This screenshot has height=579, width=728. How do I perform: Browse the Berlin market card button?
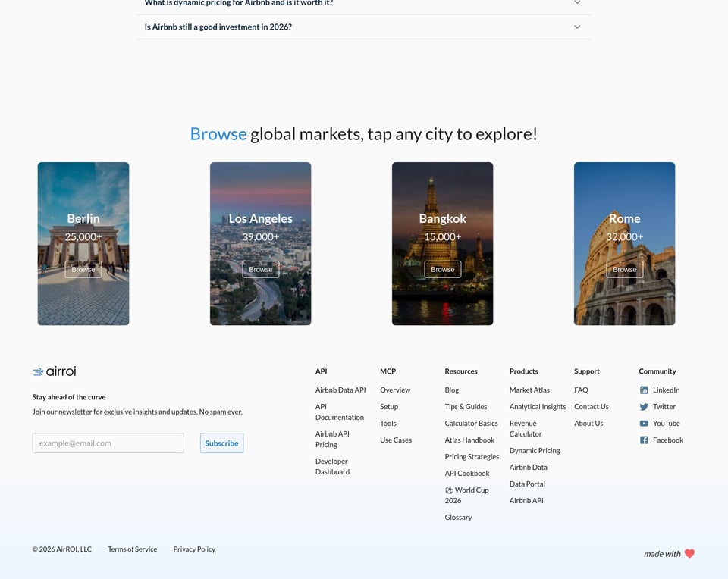point(83,269)
